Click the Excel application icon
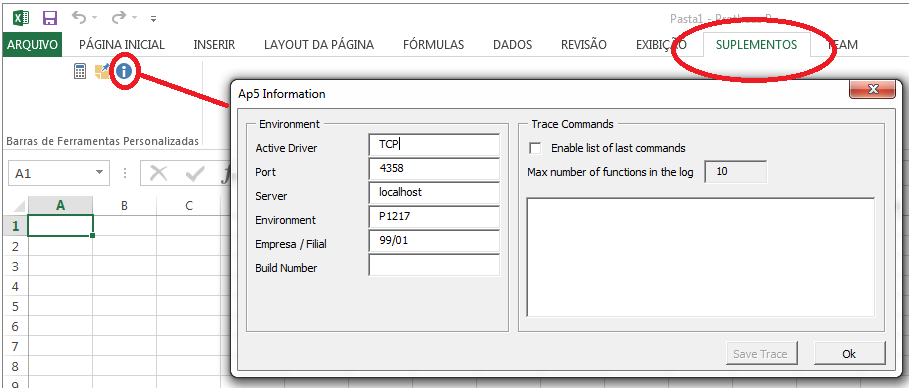The height and width of the screenshot is (388, 909). tap(21, 18)
